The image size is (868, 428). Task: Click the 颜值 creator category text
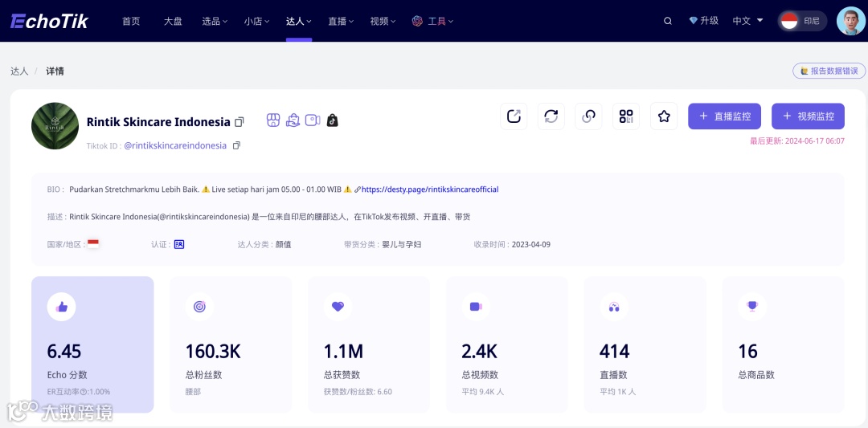tap(284, 244)
